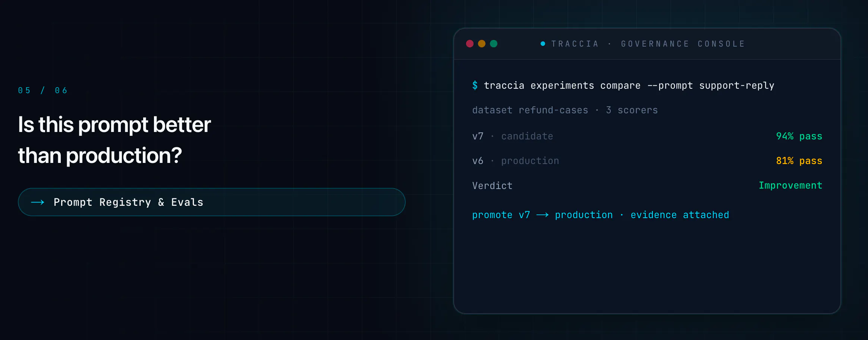Click the Verdict label
868x340 pixels.
tap(492, 186)
